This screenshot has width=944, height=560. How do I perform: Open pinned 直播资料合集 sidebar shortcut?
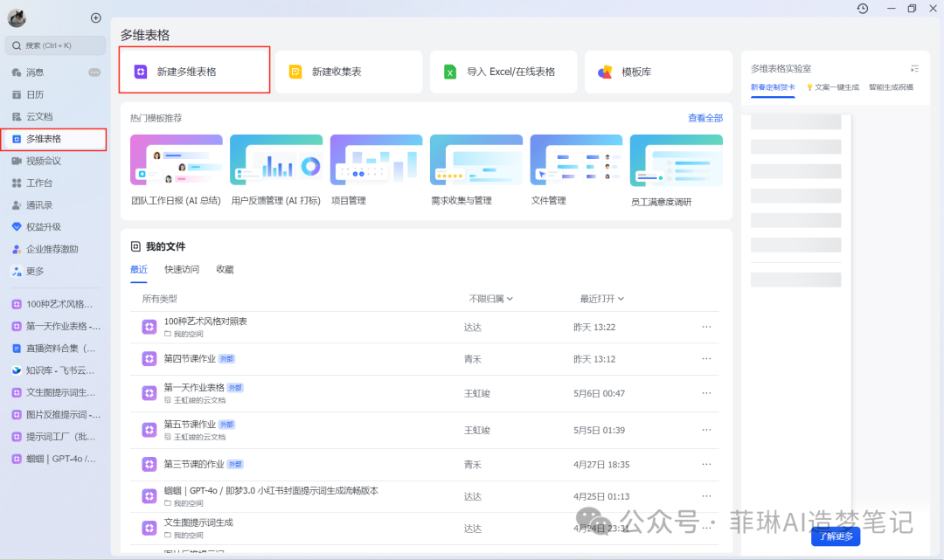[53, 349]
